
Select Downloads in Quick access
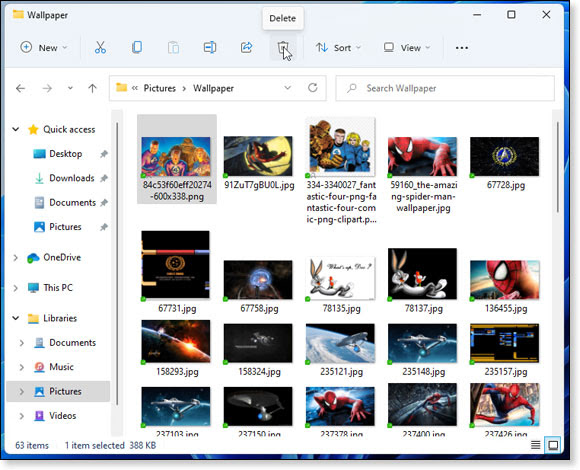(71, 178)
